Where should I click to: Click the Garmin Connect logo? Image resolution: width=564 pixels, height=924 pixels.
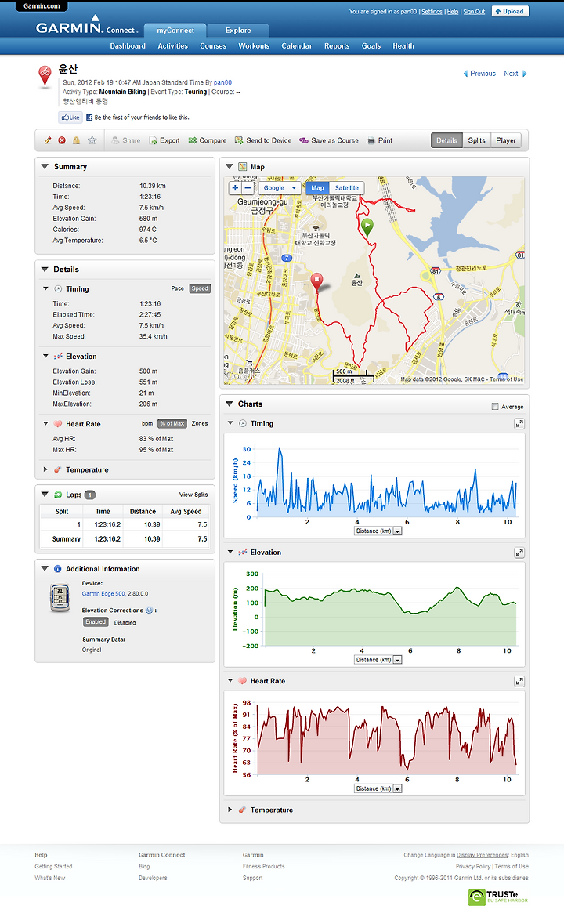(x=86, y=27)
